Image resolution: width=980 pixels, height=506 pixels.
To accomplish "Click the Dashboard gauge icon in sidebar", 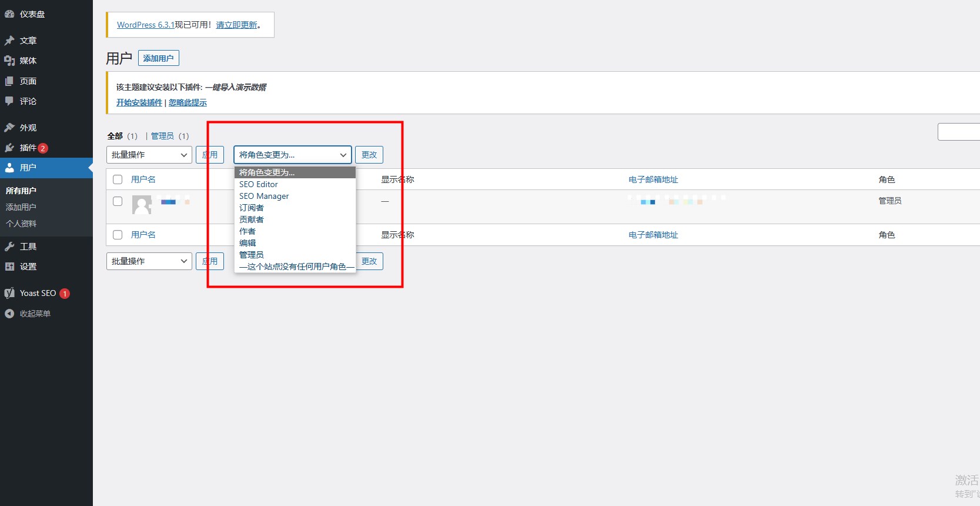I will 9,14.
